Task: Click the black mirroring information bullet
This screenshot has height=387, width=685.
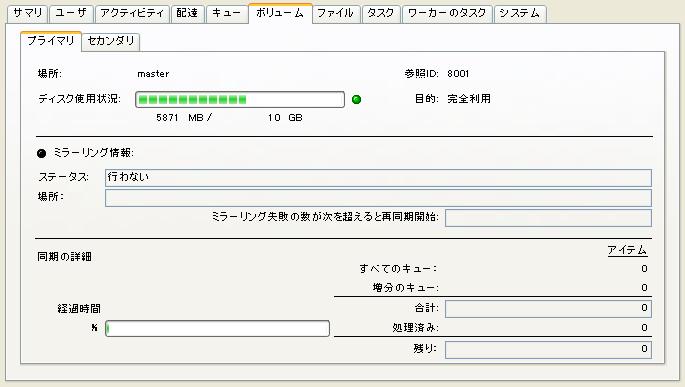Action: pyautogui.click(x=42, y=153)
